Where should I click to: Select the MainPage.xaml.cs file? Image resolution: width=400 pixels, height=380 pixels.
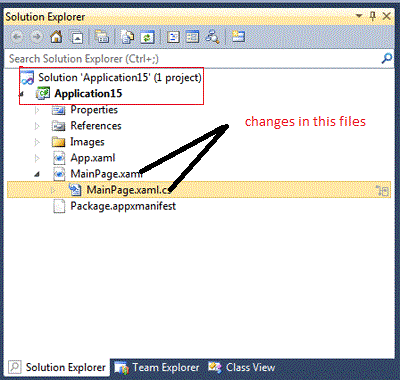199,190
